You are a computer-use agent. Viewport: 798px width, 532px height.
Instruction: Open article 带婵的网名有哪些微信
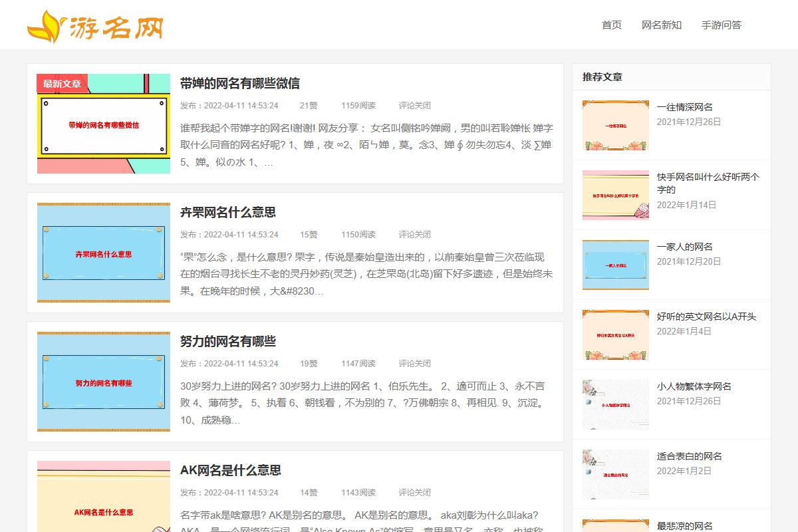(x=240, y=83)
